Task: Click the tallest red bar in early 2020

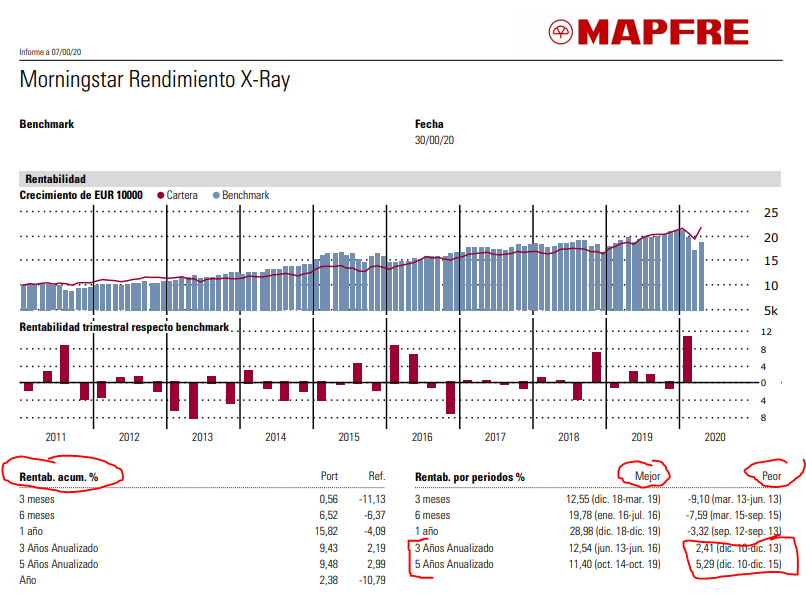Action: click(687, 359)
